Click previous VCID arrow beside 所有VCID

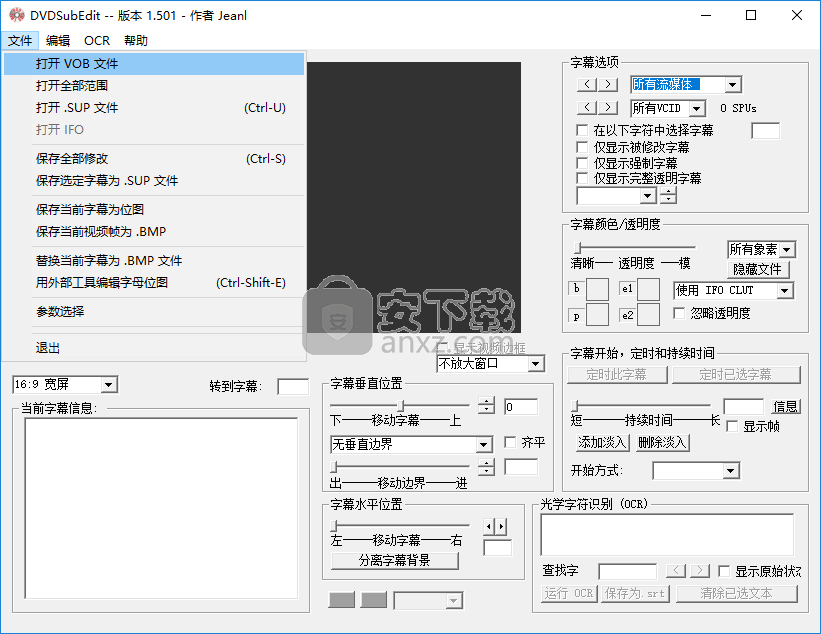[587, 107]
